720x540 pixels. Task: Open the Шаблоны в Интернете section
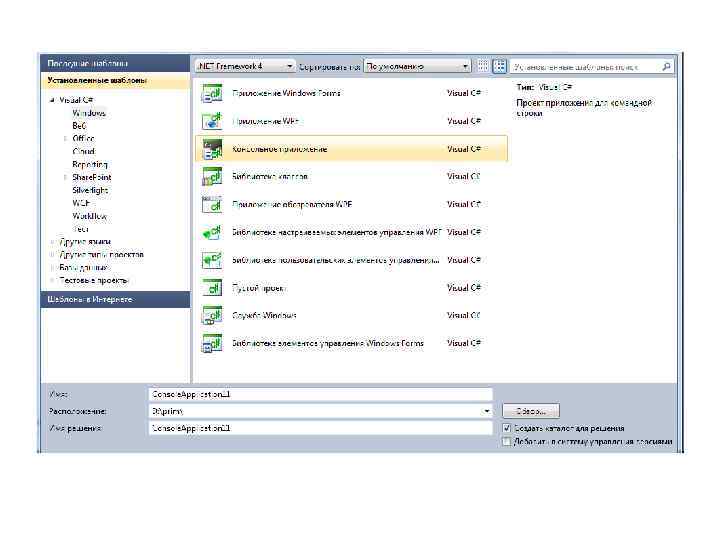click(115, 299)
